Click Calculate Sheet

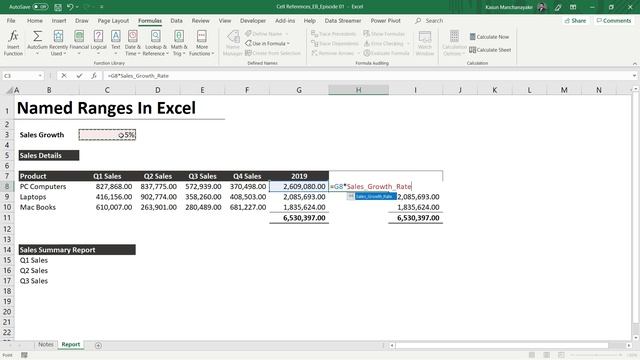tap(490, 50)
